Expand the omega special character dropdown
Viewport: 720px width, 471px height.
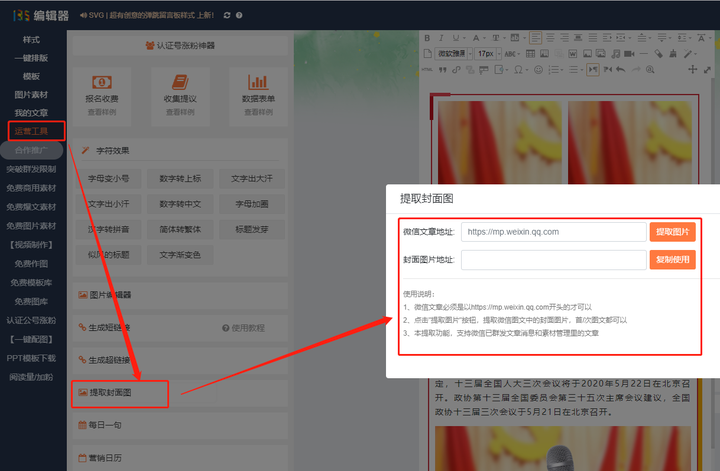(x=527, y=70)
